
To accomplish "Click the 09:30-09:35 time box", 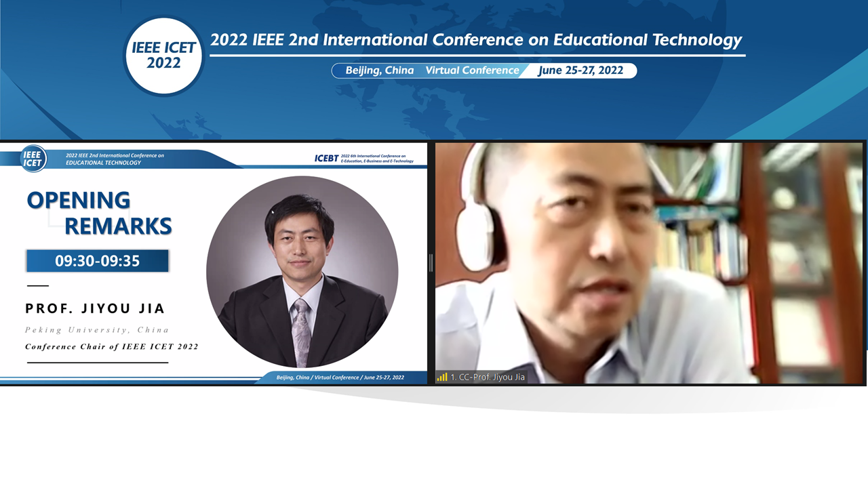I will (98, 261).
